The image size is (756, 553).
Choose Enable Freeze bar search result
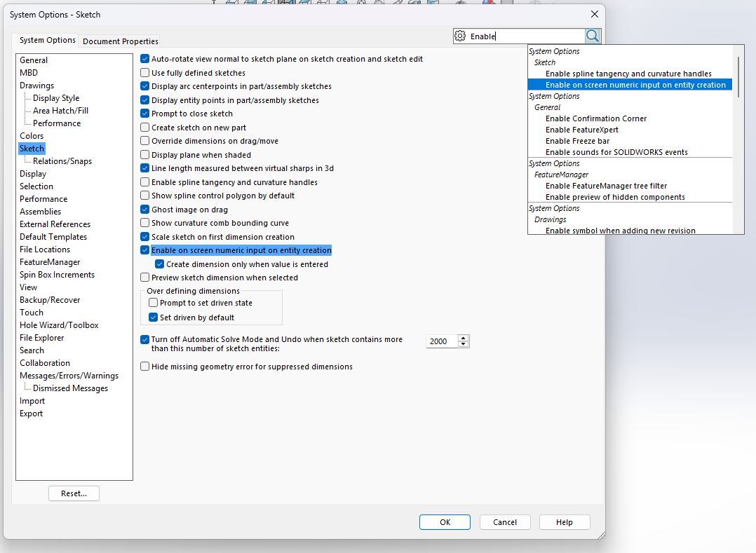(x=578, y=141)
